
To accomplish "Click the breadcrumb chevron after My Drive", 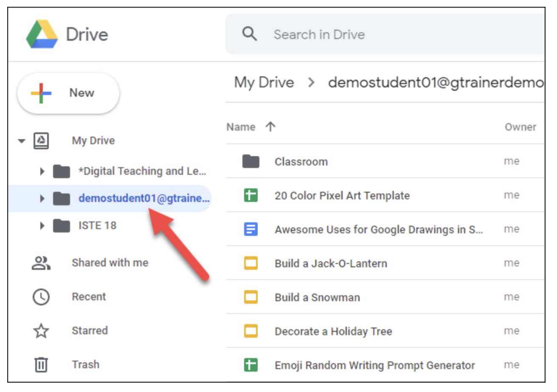I will [311, 83].
